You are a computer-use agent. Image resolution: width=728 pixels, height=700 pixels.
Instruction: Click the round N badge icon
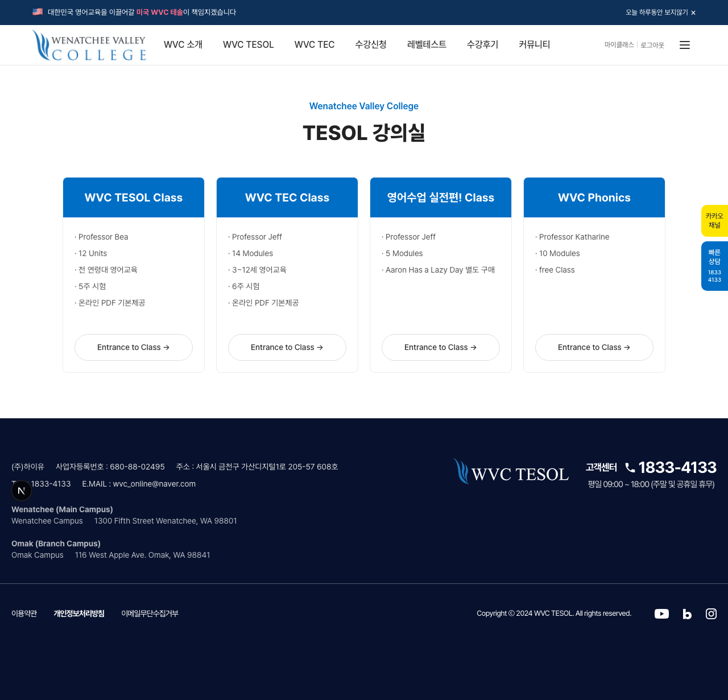(x=22, y=490)
